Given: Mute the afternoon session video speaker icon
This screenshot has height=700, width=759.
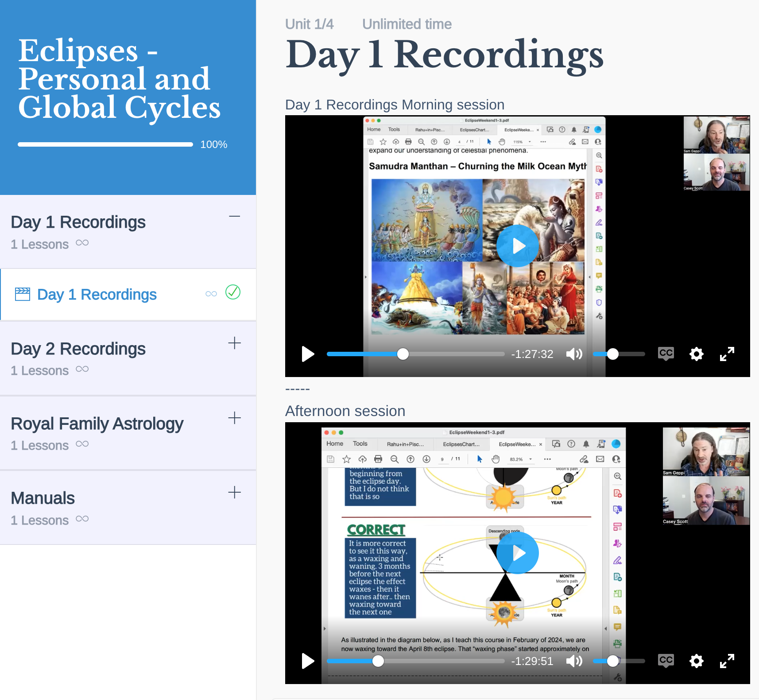Looking at the screenshot, I should 574,661.
